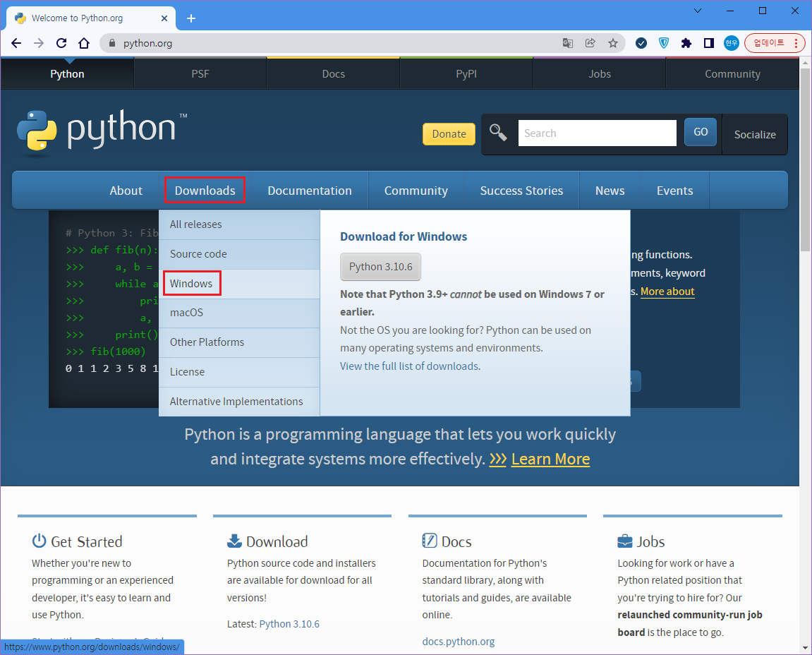The height and width of the screenshot is (655, 812).
Task: Follow the More about link
Action: 667,292
